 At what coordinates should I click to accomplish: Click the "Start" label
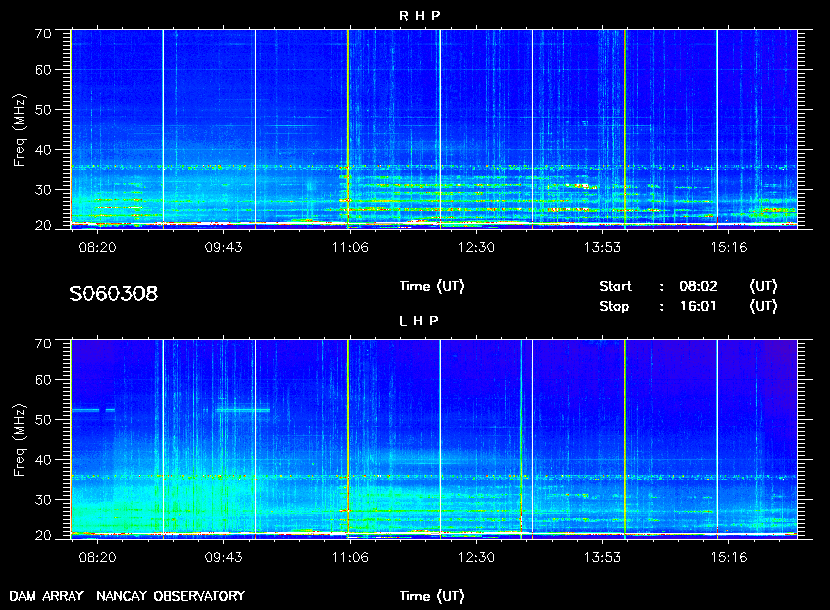pyautogui.click(x=615, y=286)
